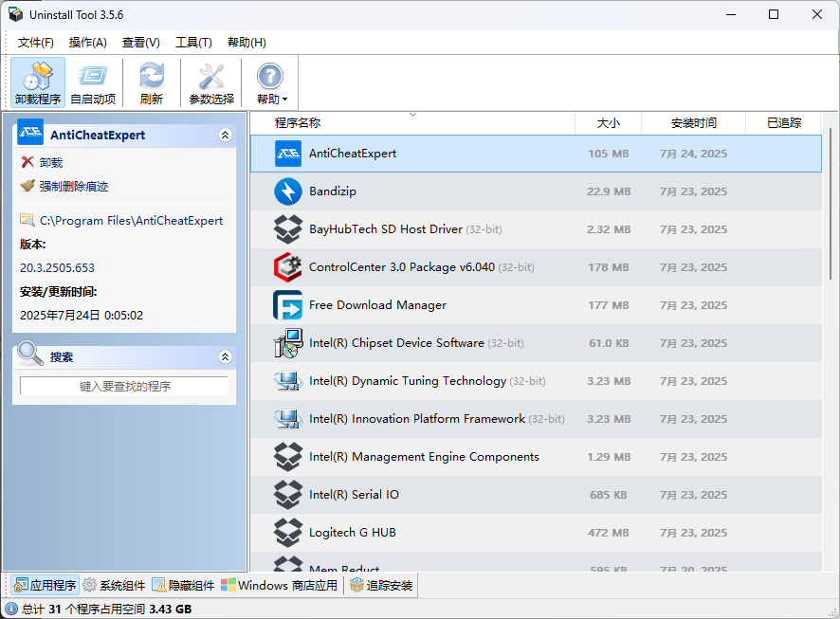Screen dimensions: 840x619
Task: Open the 帮助 help toolbar dropdown
Action: tap(271, 82)
